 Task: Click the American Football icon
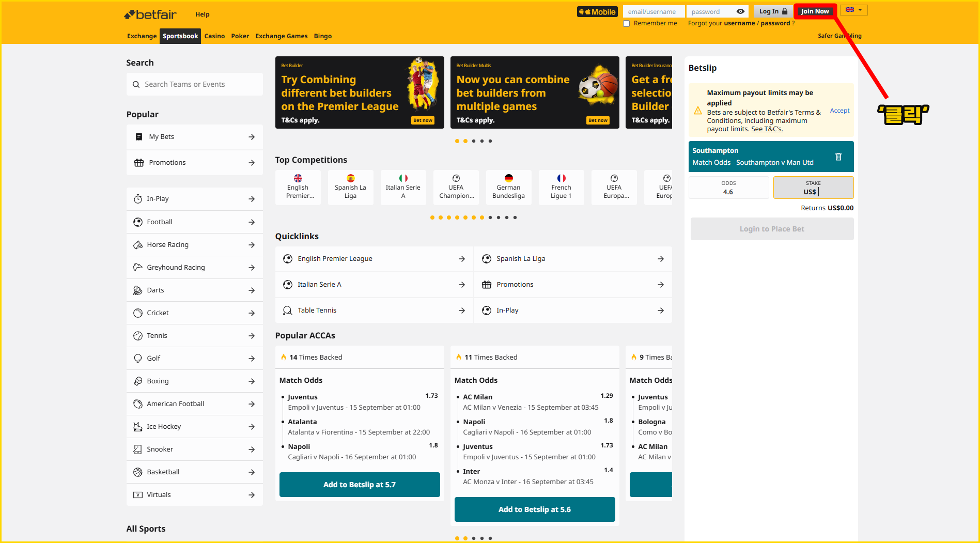138,404
